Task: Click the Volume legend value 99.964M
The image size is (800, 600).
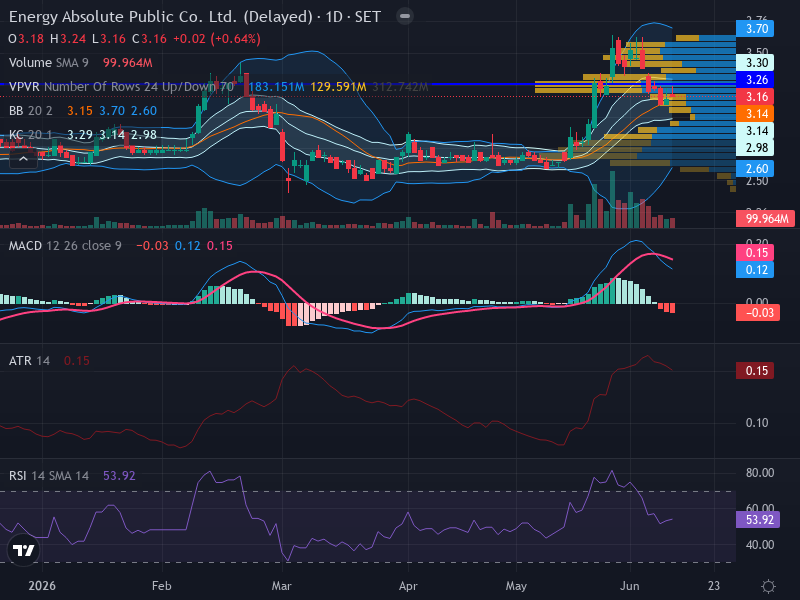Action: tap(128, 63)
